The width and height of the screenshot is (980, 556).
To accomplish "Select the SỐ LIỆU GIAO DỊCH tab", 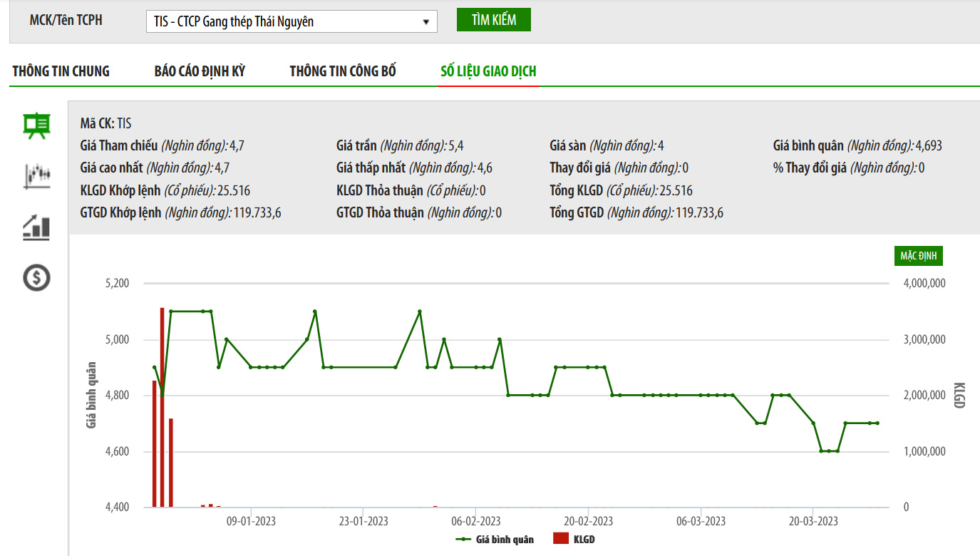I will pyautogui.click(x=488, y=71).
